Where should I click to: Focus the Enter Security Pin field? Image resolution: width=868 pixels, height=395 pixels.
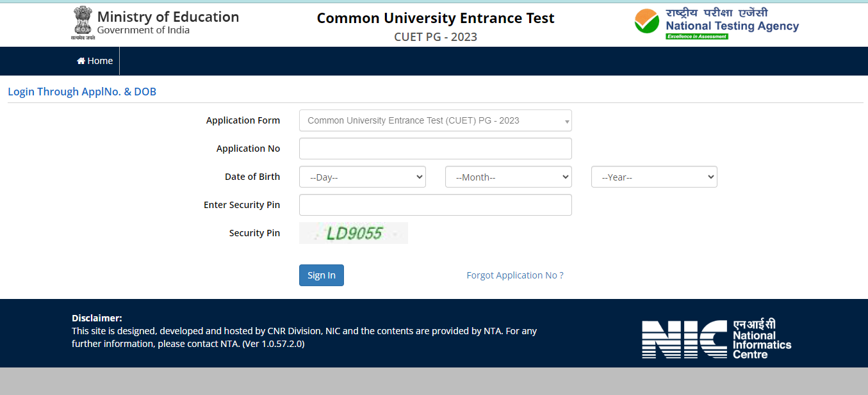(436, 205)
